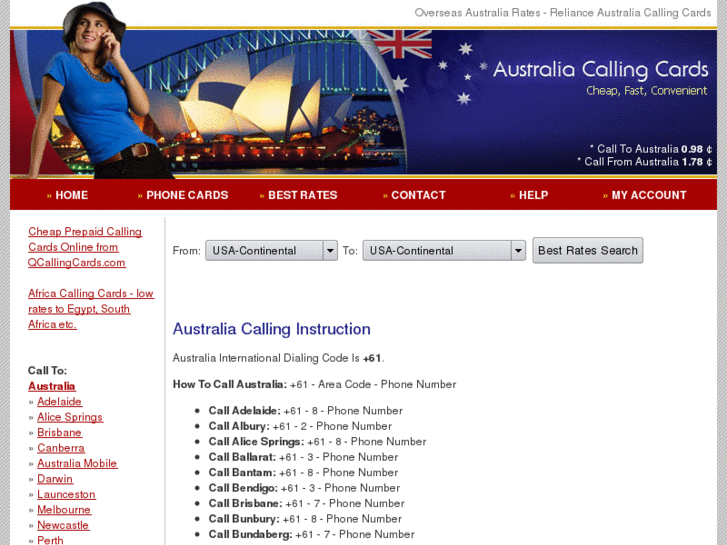Select Alice Springs in the sidebar
This screenshot has height=545, width=727.
click(70, 417)
